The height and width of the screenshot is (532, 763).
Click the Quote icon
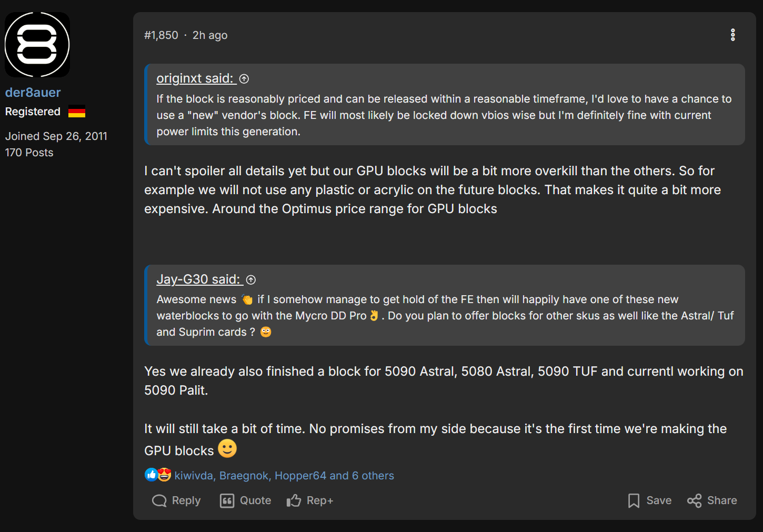click(227, 500)
